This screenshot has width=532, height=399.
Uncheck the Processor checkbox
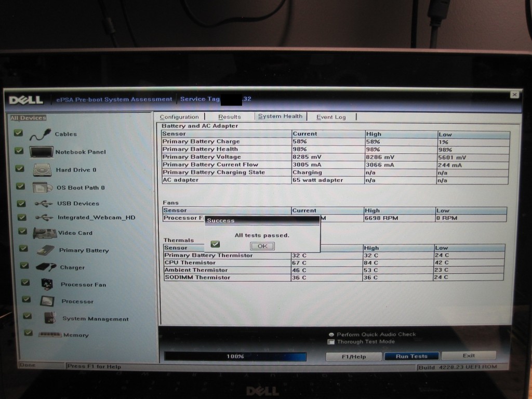click(x=26, y=299)
